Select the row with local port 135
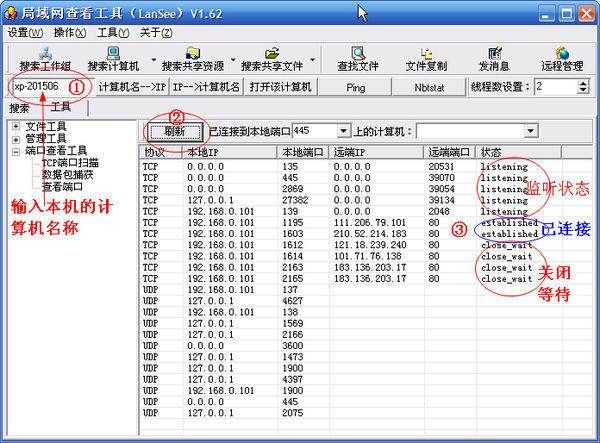This screenshot has height=443, width=600. (365, 167)
